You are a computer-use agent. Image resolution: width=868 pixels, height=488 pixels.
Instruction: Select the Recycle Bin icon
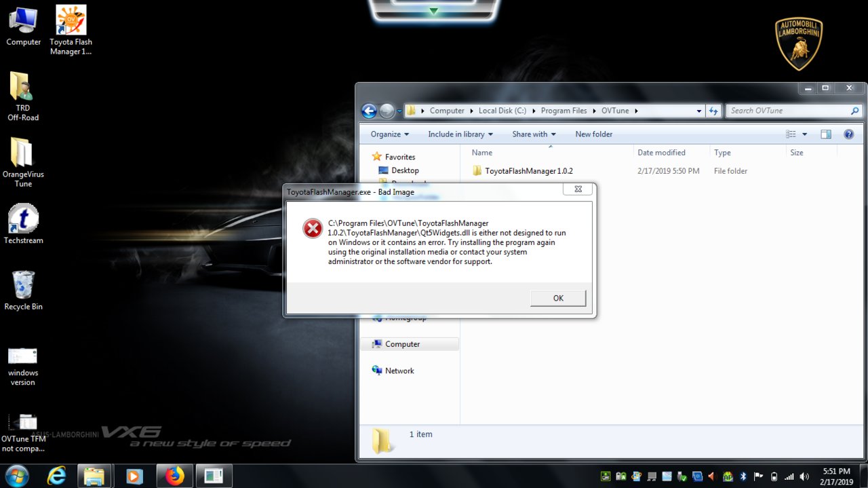tap(23, 290)
